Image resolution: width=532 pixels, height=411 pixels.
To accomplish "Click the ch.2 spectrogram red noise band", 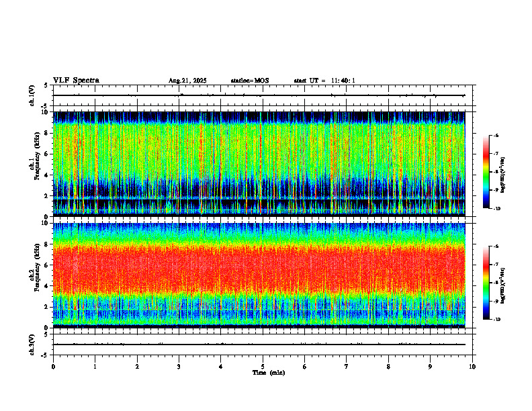I will click(259, 268).
